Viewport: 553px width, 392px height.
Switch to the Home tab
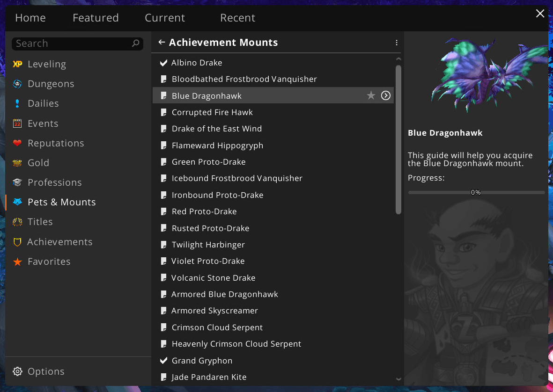[30, 18]
